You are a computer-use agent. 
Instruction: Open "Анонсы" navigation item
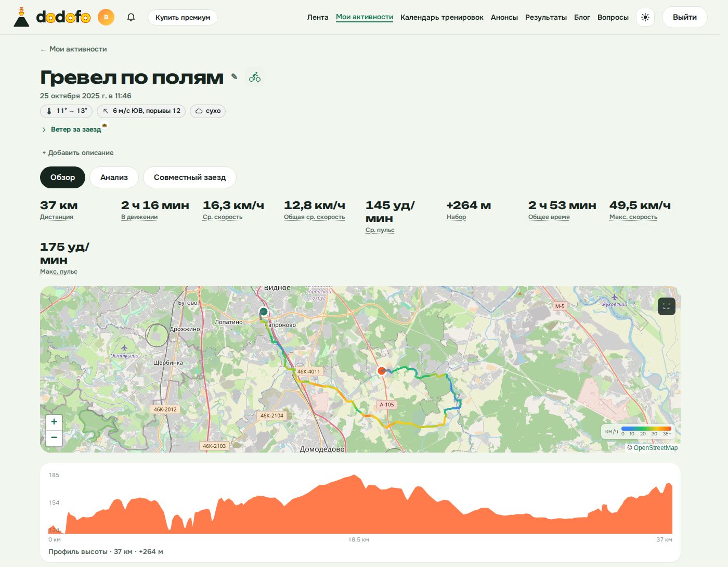504,17
